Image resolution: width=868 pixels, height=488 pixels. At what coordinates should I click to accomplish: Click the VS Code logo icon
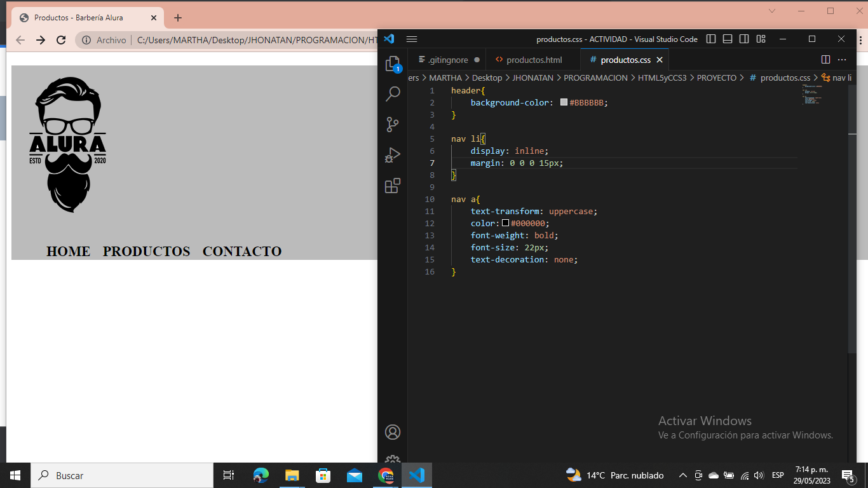(x=390, y=39)
